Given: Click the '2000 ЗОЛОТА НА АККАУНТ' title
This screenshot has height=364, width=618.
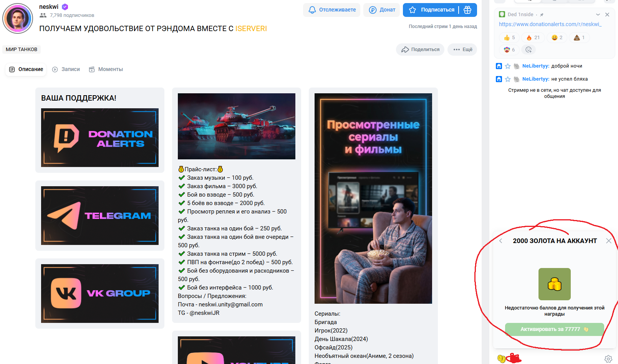Looking at the screenshot, I should pyautogui.click(x=555, y=241).
